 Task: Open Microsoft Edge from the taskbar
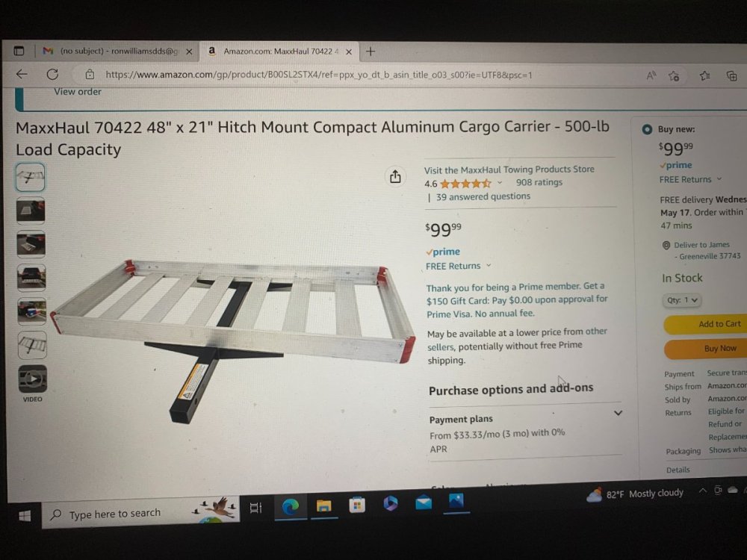coord(291,506)
